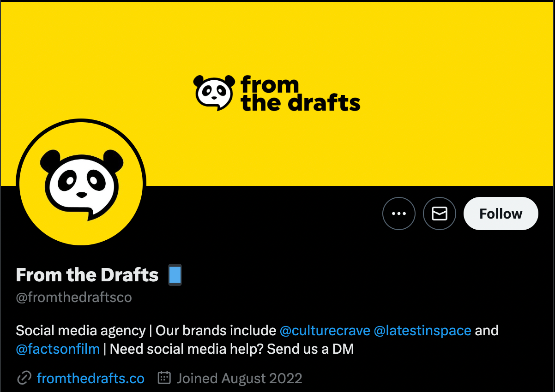555x392 pixels.
Task: Open the panda profile avatar picture
Action: [81, 183]
